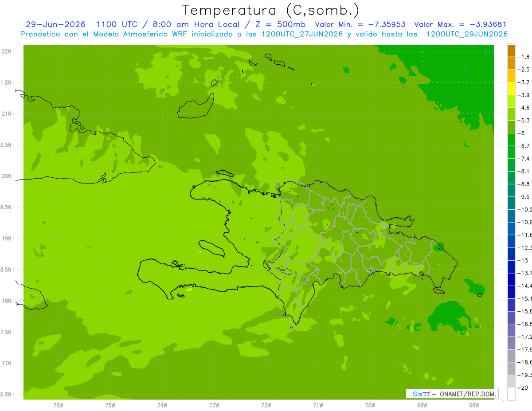Viewport: 532px width, 411px height.
Task: Click the "ONAMET/REP.DOM." credit label
Action: (469, 394)
